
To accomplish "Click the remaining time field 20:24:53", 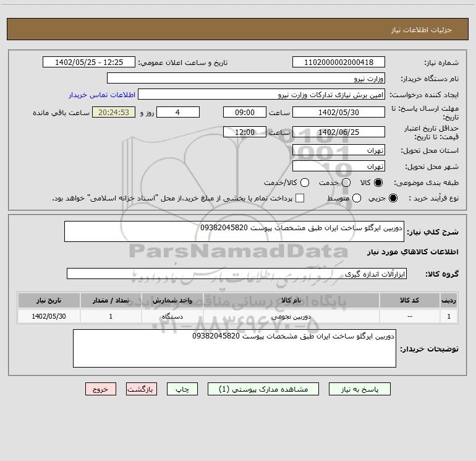I will [x=114, y=112].
